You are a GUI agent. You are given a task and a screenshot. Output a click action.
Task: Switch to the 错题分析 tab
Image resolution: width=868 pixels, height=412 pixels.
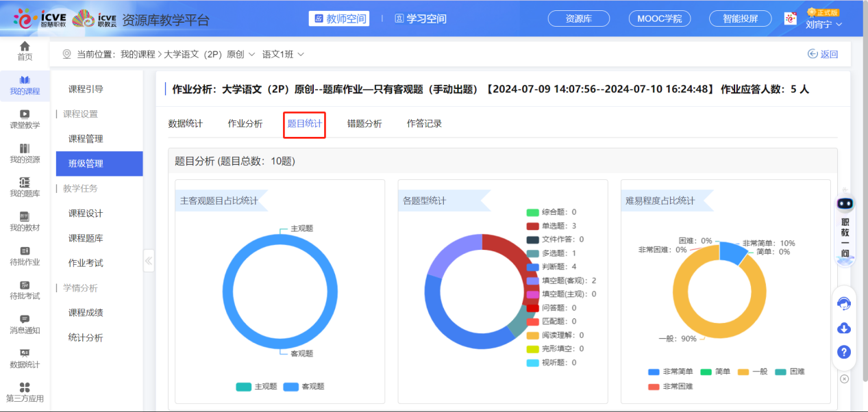[365, 123]
